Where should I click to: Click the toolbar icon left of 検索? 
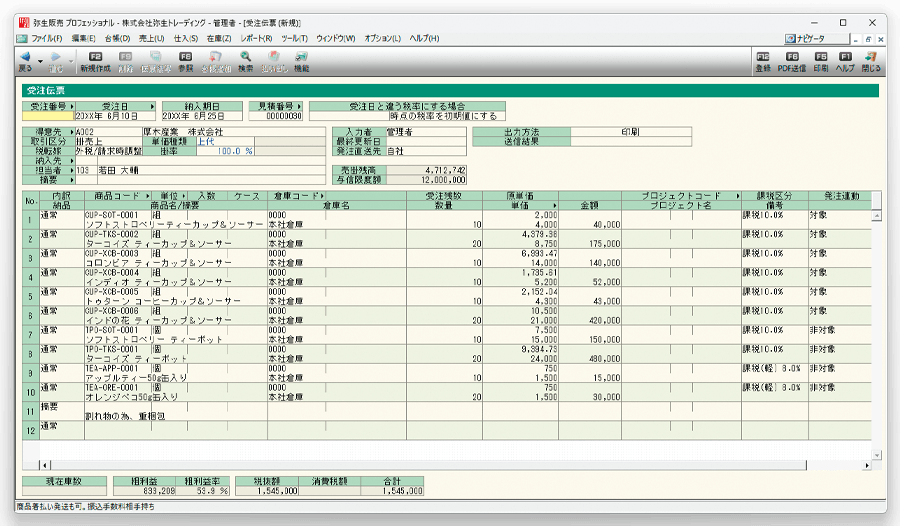(216, 56)
